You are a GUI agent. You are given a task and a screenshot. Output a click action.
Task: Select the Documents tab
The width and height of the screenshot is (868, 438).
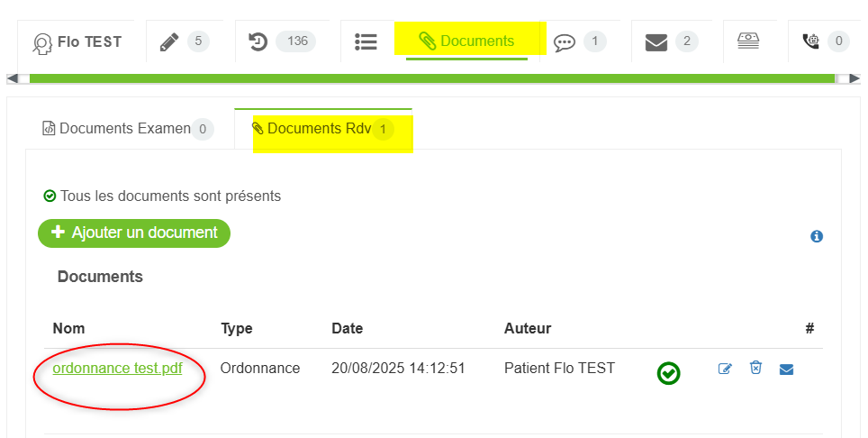coord(466,41)
